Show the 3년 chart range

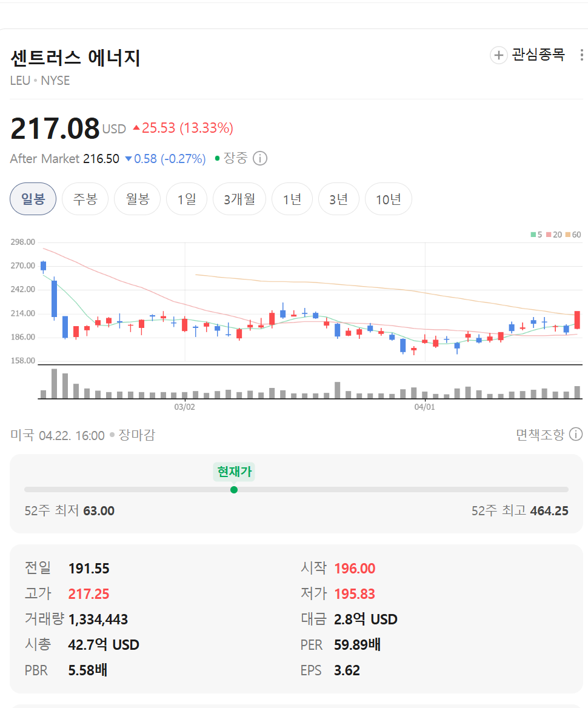click(x=339, y=199)
